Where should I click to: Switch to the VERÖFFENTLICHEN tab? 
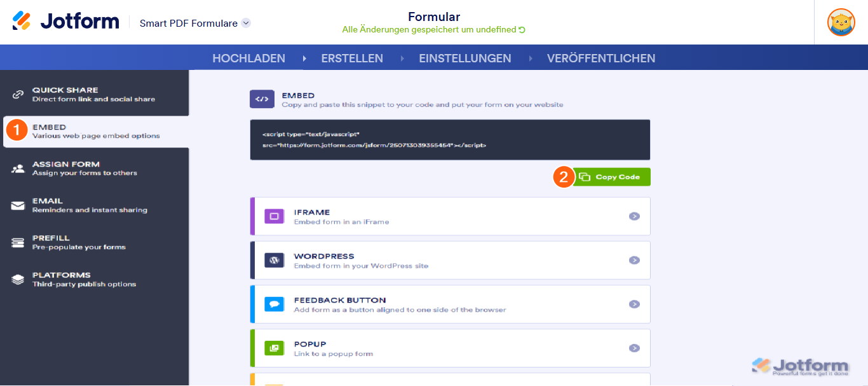(x=601, y=58)
